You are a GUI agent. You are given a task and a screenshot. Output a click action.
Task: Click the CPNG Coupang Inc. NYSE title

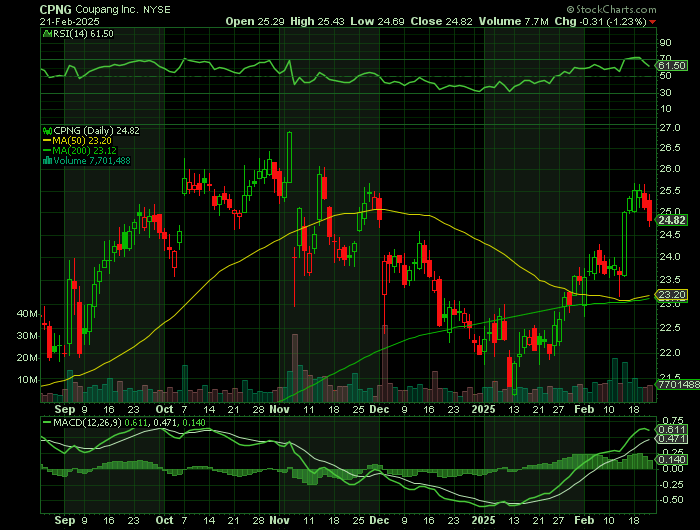point(105,9)
